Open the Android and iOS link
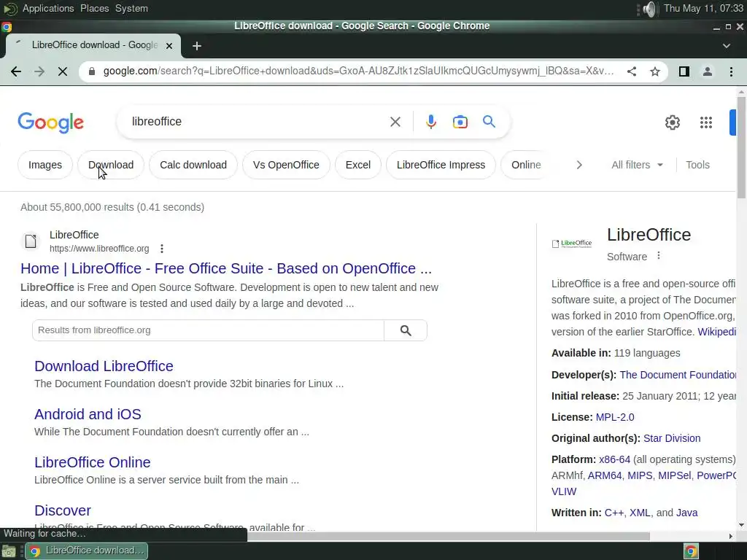This screenshot has width=747, height=560. point(88,414)
